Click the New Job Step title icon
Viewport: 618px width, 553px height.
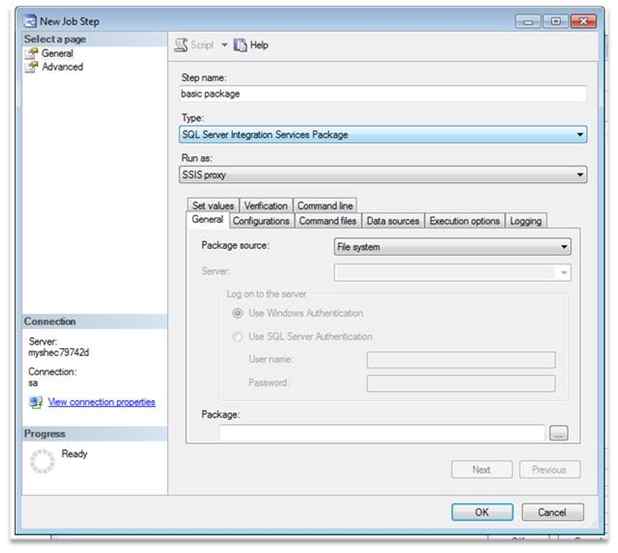[x=30, y=21]
